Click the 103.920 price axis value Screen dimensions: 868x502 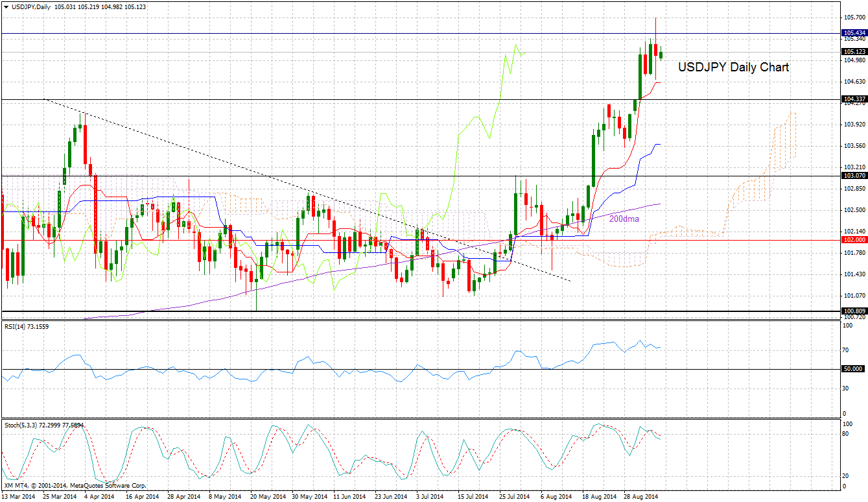pos(854,125)
